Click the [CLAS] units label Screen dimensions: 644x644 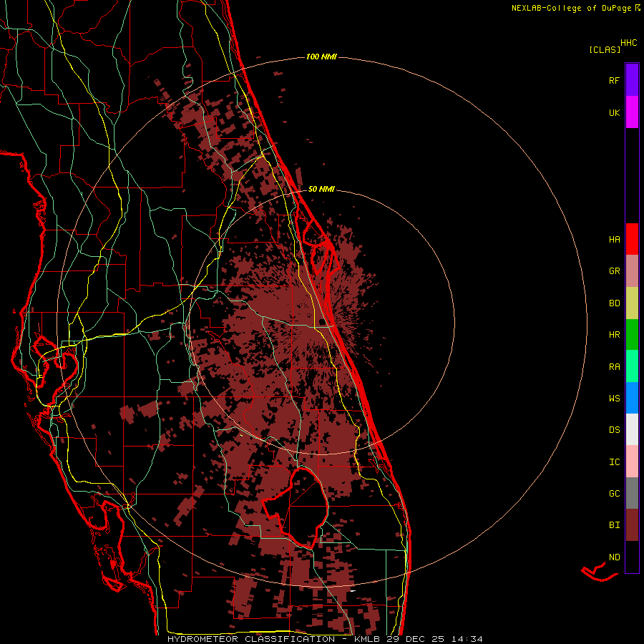coord(605,50)
